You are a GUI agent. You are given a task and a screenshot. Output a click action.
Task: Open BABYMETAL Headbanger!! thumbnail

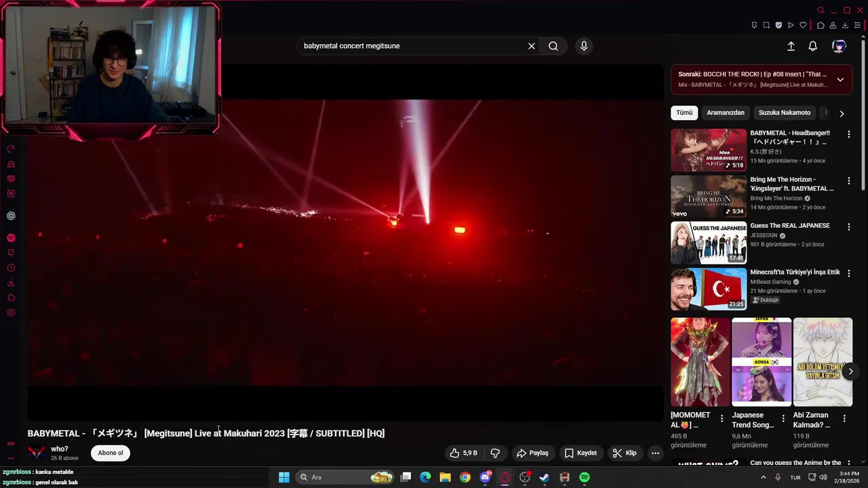tap(709, 150)
